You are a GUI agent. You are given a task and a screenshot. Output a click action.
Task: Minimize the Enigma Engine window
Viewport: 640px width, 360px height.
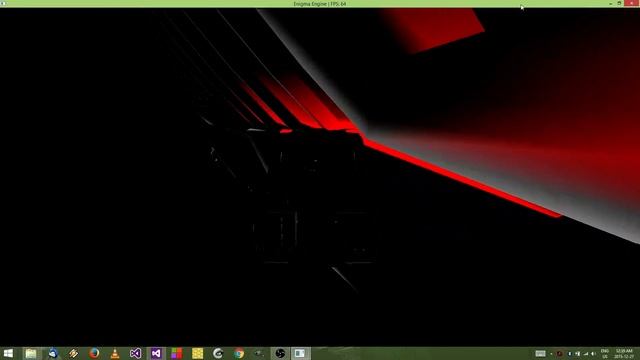(610, 3)
